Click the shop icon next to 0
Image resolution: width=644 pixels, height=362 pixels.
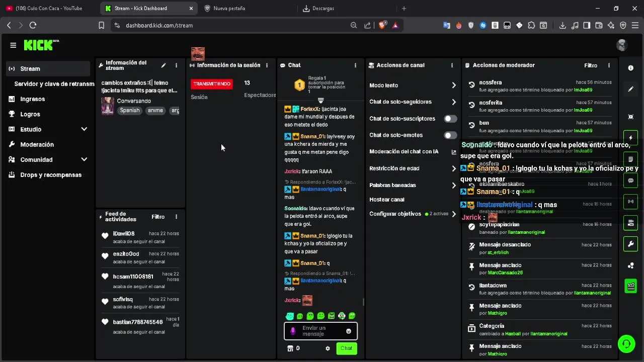[x=290, y=348]
